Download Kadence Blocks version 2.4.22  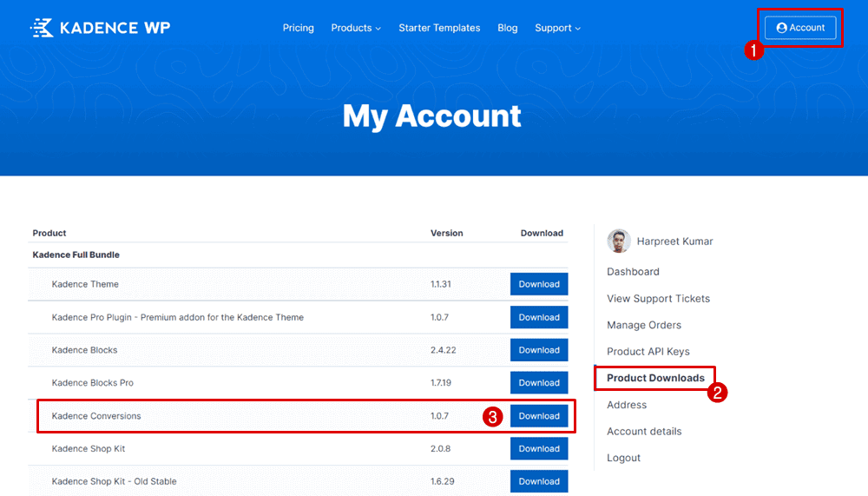[539, 350]
